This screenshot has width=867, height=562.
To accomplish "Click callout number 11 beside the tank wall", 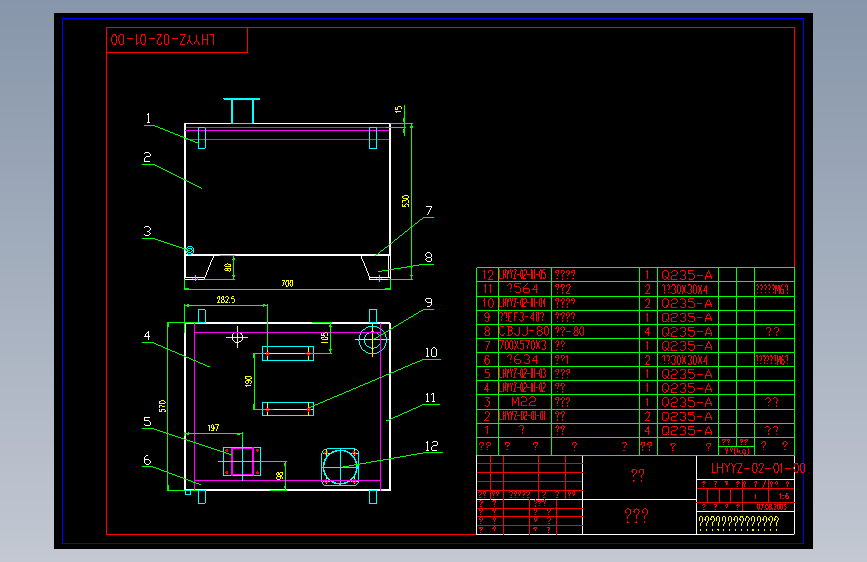I will click(430, 398).
